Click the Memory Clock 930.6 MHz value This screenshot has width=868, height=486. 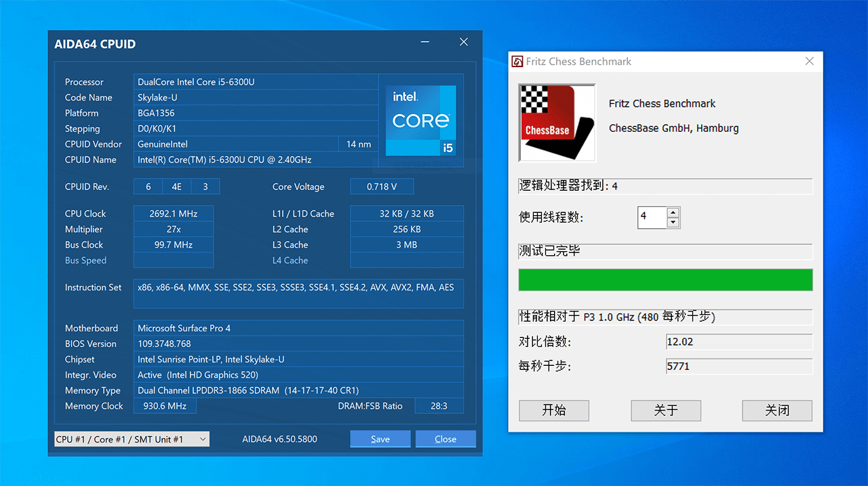point(165,406)
